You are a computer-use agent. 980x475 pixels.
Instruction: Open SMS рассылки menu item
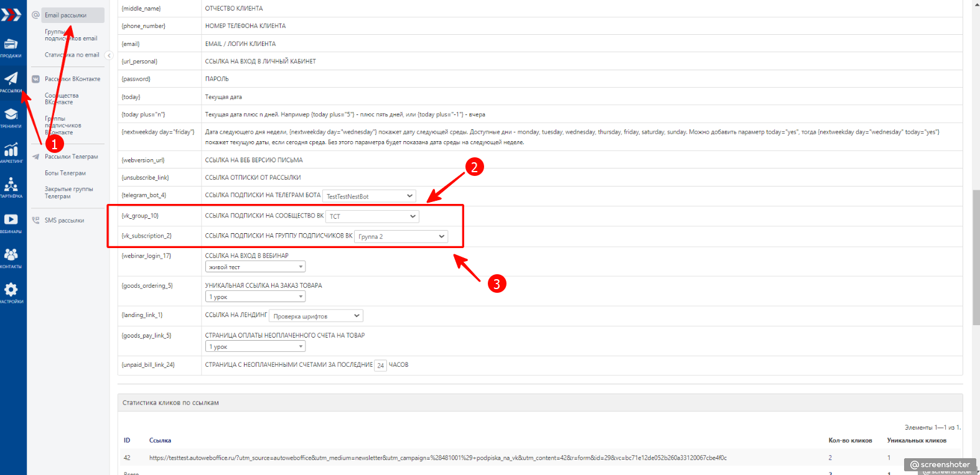(x=64, y=220)
